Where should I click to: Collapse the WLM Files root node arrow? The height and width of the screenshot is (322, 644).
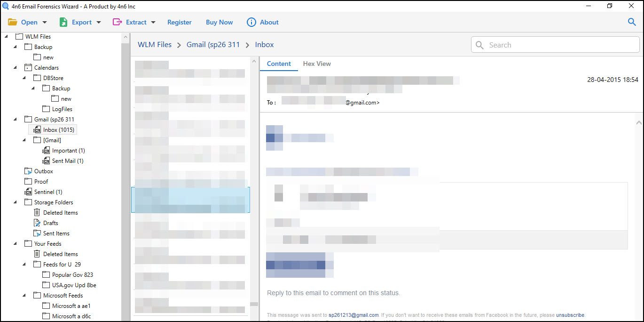pyautogui.click(x=6, y=36)
